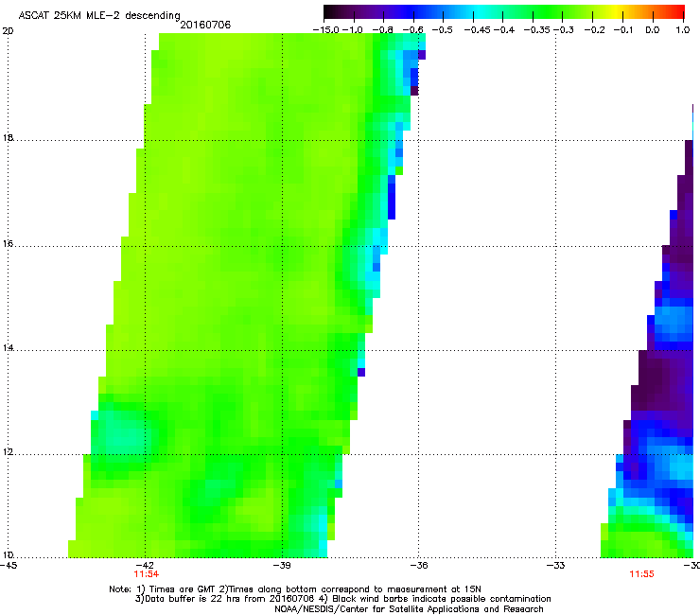Click the -0.2 color scale label
This screenshot has width=700, height=615.
point(595,30)
